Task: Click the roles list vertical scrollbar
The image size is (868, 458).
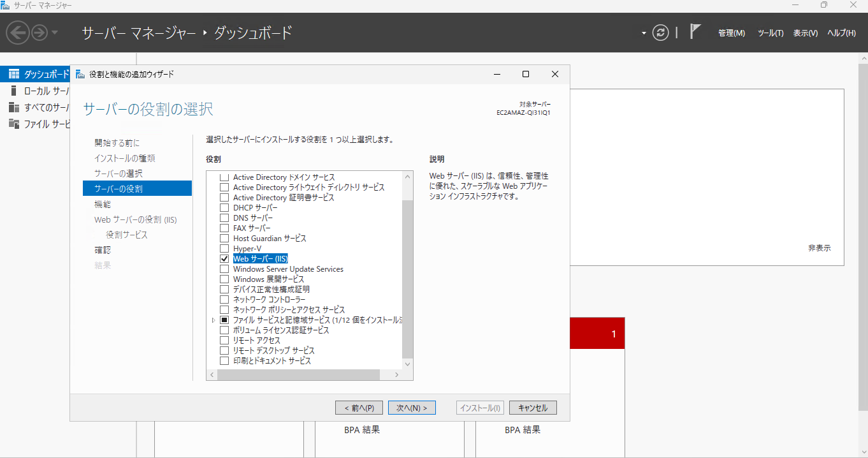Action: (x=408, y=270)
